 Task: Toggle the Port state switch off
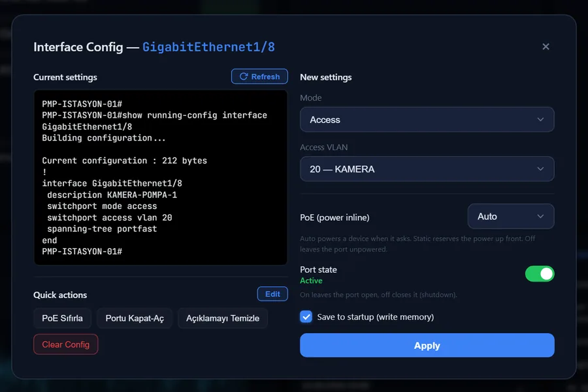coord(539,274)
